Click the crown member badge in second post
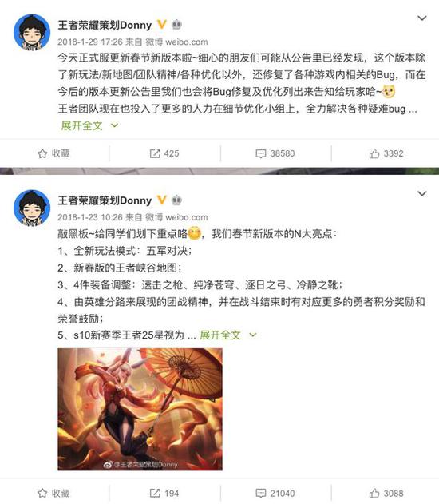This screenshot has height=504, width=439. click(x=176, y=200)
